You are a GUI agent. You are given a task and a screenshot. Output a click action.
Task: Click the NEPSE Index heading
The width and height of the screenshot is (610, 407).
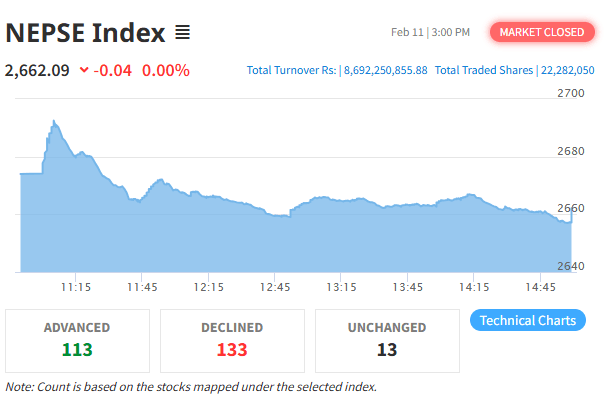coord(85,33)
